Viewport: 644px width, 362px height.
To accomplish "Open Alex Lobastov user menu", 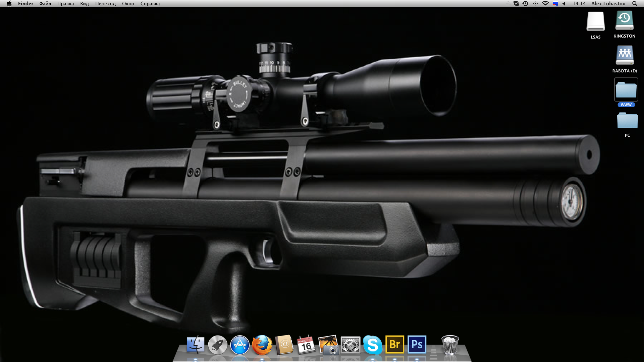I will pyautogui.click(x=608, y=4).
